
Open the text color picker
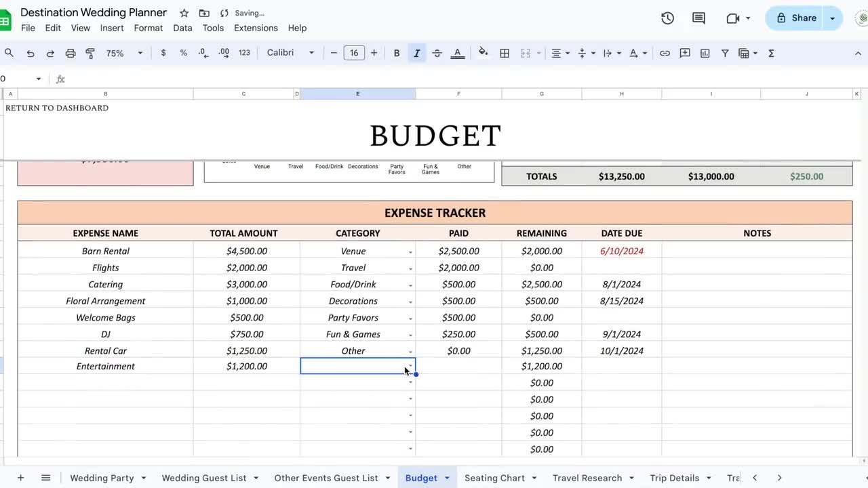pyautogui.click(x=458, y=53)
